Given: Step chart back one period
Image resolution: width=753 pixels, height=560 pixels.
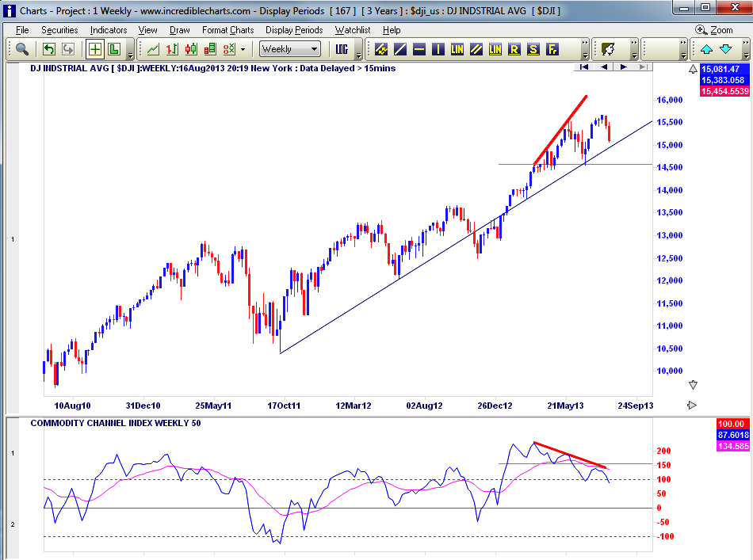Looking at the screenshot, I should coord(604,67).
